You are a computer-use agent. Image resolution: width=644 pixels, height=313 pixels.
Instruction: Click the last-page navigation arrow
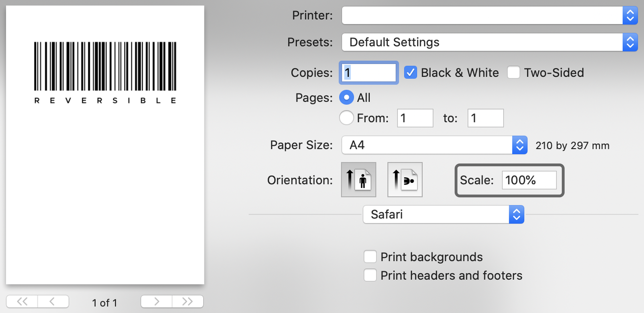(188, 301)
